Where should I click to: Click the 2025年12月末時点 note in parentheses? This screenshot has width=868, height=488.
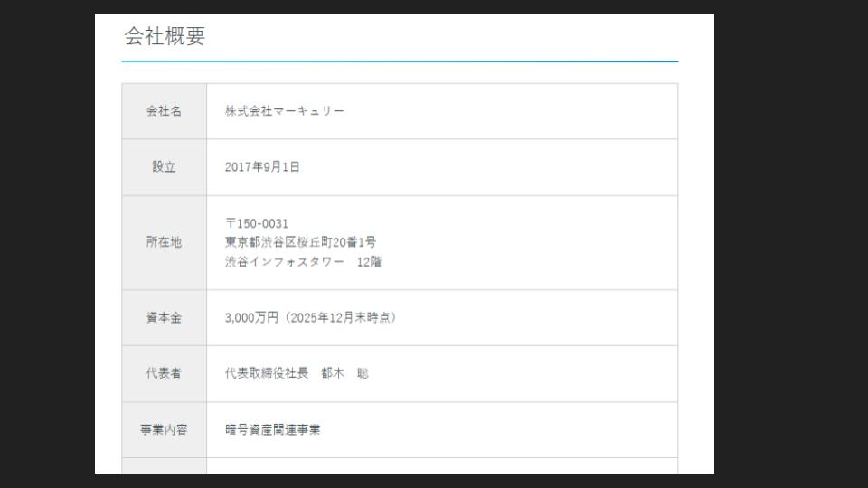click(337, 317)
